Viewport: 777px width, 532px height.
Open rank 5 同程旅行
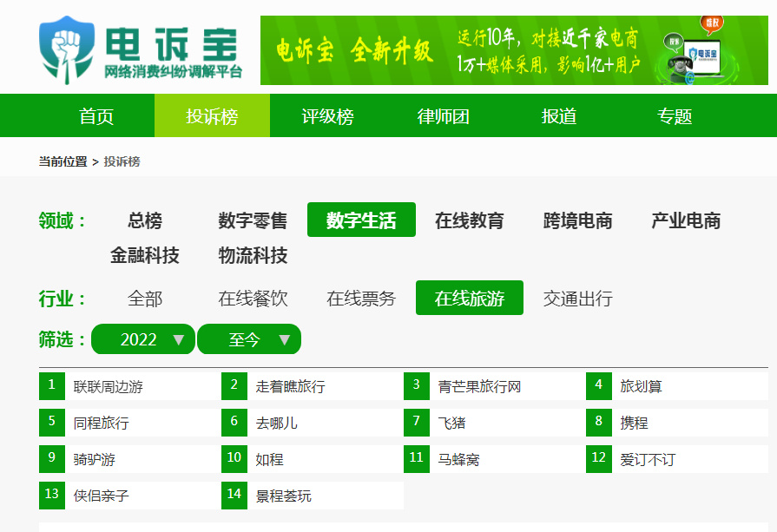130,423
